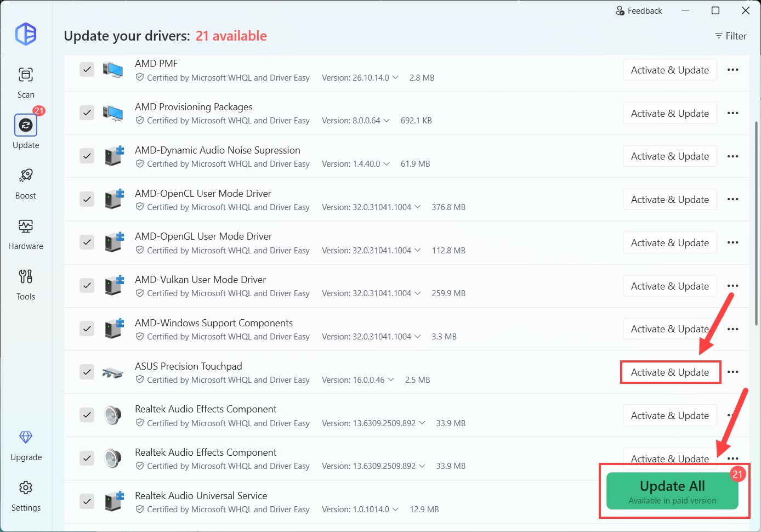Click Activate & Update for AMD Provisioning Packages
The image size is (761, 532).
[670, 113]
